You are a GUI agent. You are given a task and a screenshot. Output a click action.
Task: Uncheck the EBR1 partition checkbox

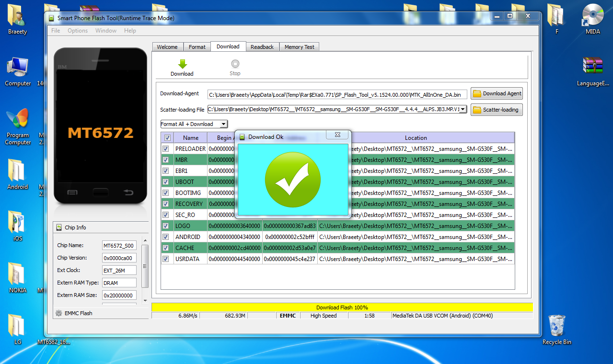[166, 171]
